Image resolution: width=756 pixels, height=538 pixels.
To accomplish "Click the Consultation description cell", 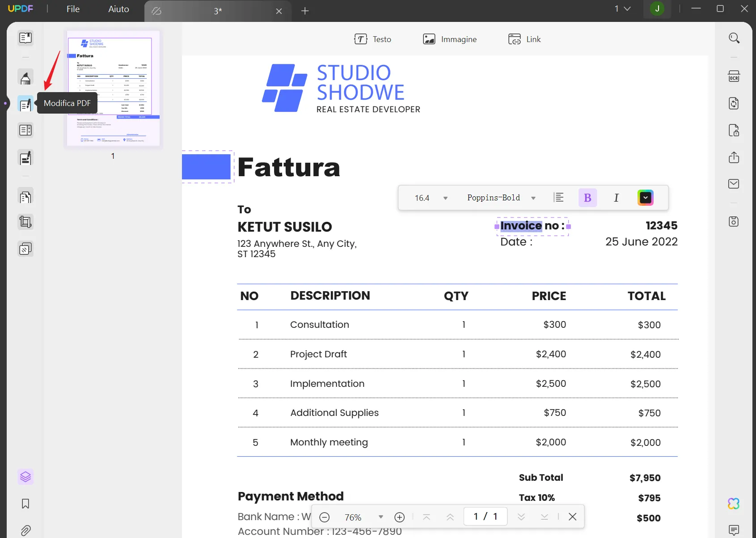I will tap(320, 325).
